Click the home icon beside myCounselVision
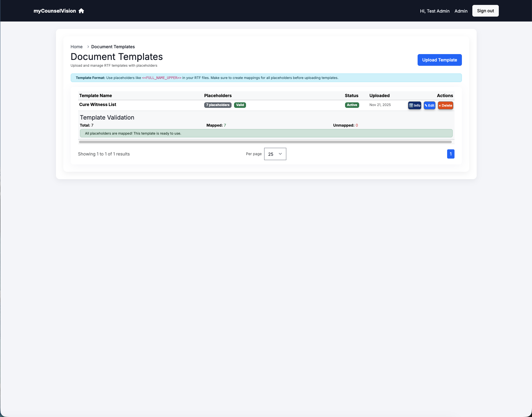Image resolution: width=532 pixels, height=417 pixels. tap(81, 11)
